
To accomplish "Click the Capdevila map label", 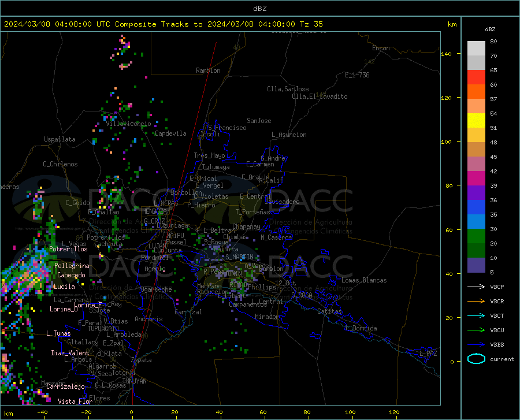I will tap(170, 133).
